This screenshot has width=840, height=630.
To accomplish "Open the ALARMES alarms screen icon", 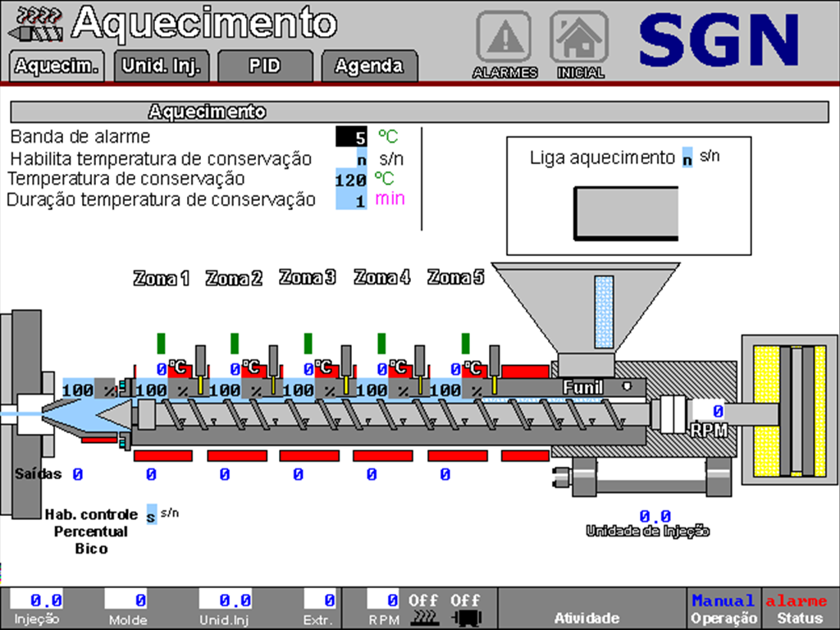I will [504, 37].
